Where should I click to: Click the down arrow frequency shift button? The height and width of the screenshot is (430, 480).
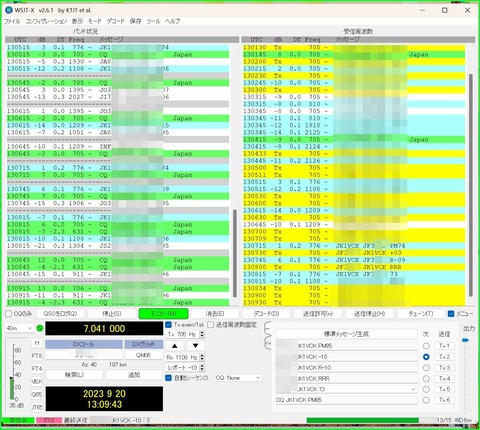pyautogui.click(x=196, y=346)
